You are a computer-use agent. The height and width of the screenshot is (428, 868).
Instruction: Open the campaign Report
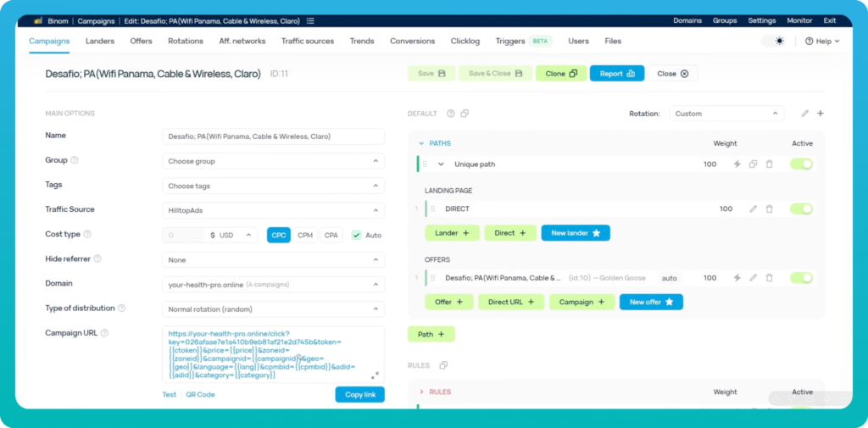coord(617,73)
